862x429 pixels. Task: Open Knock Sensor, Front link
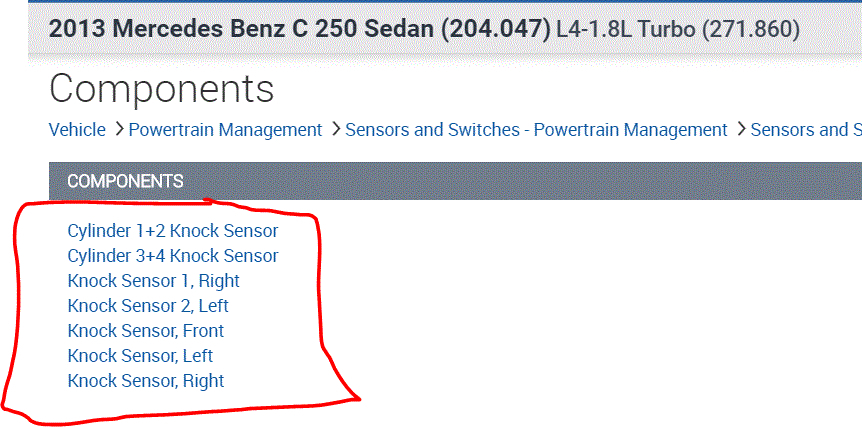pos(145,331)
